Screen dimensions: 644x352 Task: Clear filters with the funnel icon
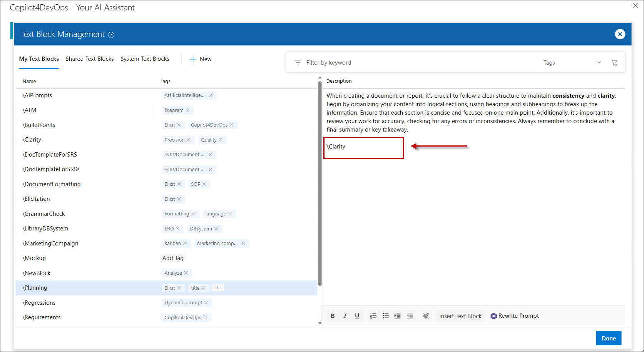tap(614, 63)
